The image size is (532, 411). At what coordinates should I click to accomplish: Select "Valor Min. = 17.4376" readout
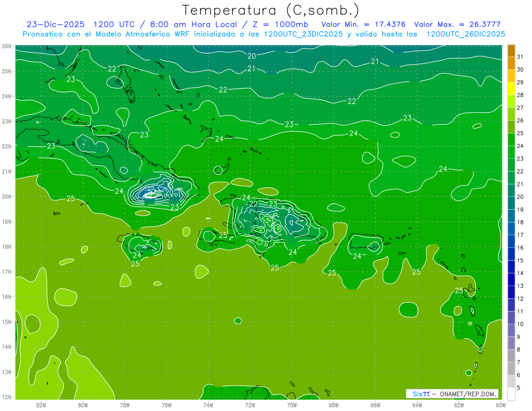coord(364,24)
